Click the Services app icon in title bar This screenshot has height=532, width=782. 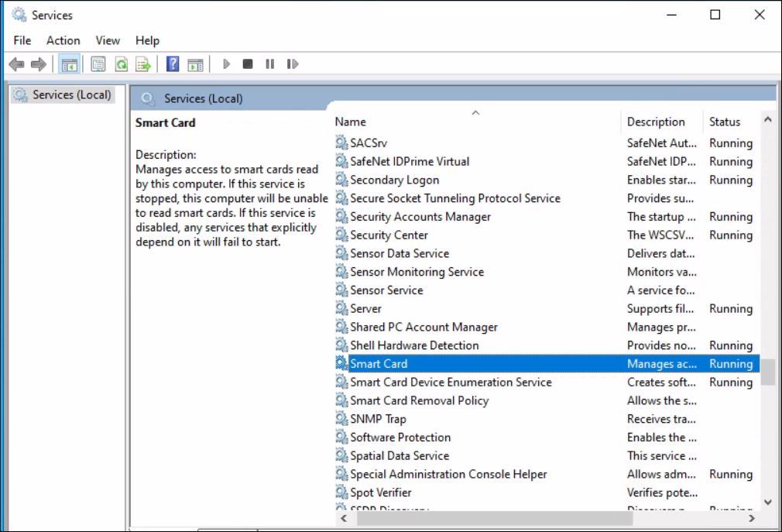19,15
